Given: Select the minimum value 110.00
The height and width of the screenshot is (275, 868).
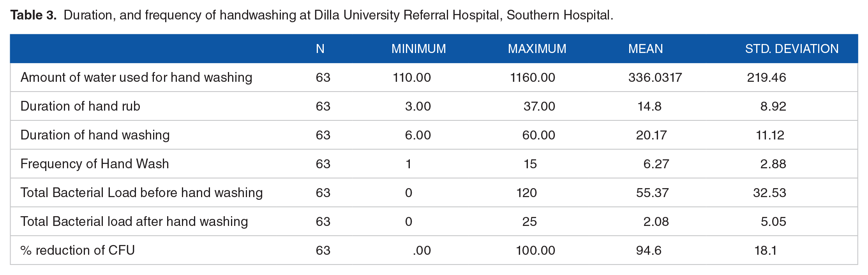Looking at the screenshot, I should click(412, 78).
